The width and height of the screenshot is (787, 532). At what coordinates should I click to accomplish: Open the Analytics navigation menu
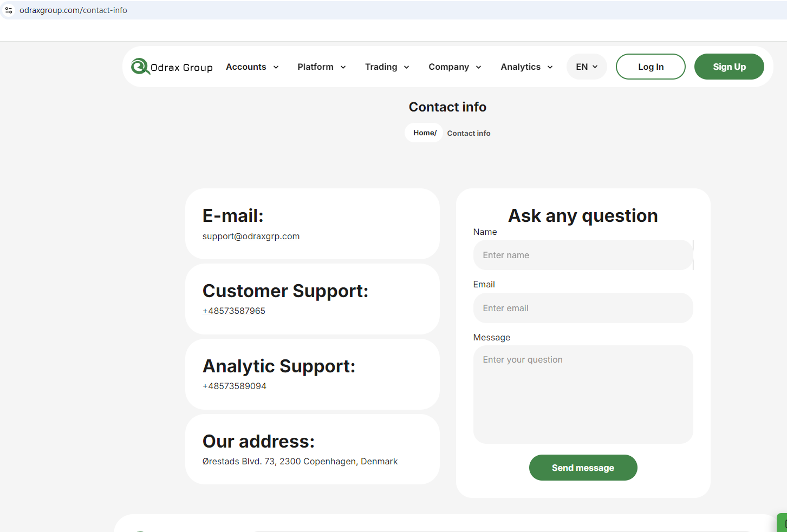pyautogui.click(x=526, y=67)
